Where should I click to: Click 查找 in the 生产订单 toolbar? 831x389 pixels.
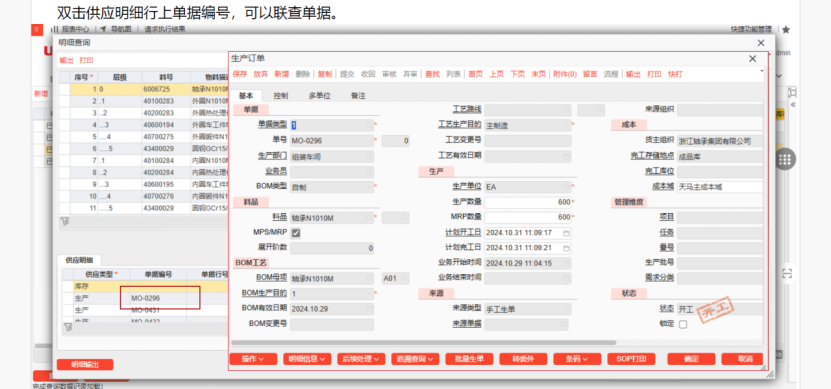(x=432, y=74)
